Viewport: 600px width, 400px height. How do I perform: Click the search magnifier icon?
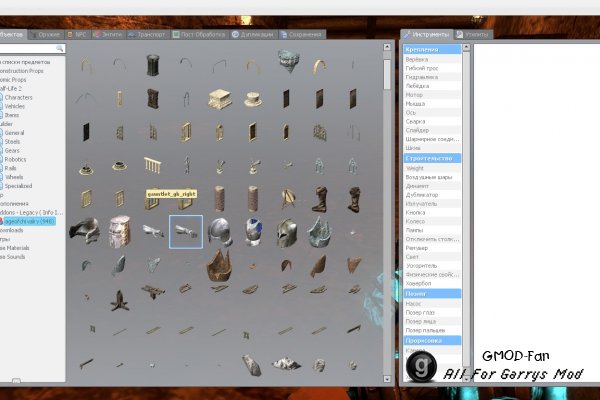click(59, 48)
